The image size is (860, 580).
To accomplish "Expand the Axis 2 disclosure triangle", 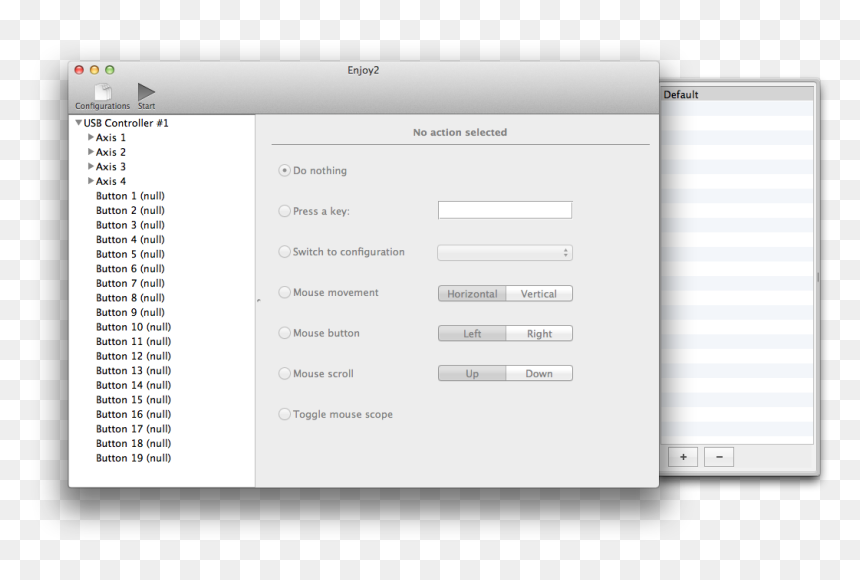I will tap(90, 152).
